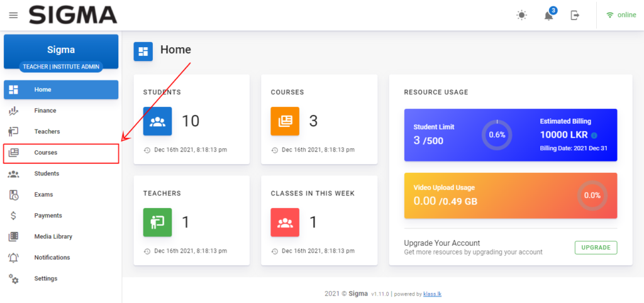644x303 pixels.
Task: Open Students in the sidebar
Action: point(61,174)
